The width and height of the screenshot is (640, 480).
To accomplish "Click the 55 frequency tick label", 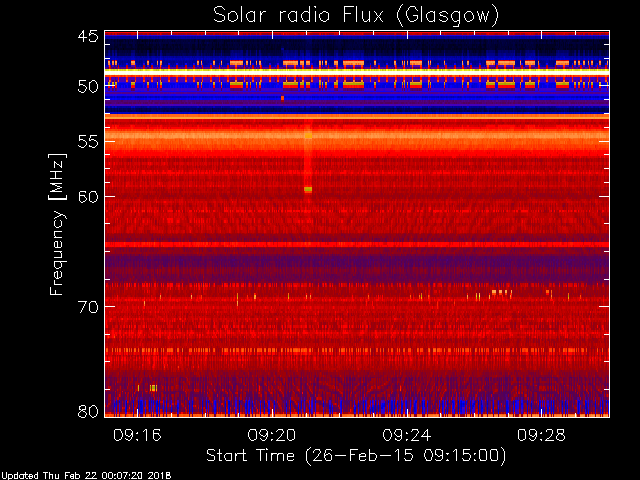I will click(x=88, y=142).
